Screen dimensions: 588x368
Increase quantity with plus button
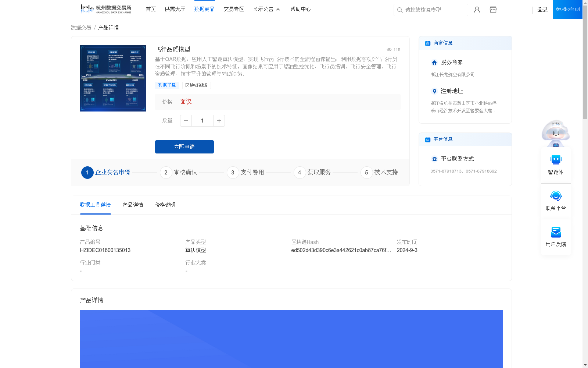(219, 121)
